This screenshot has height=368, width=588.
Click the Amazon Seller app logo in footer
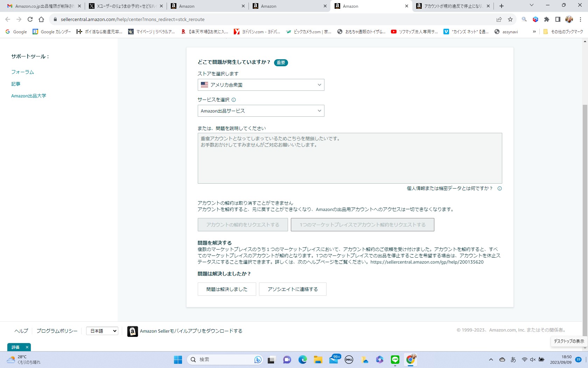pyautogui.click(x=132, y=331)
